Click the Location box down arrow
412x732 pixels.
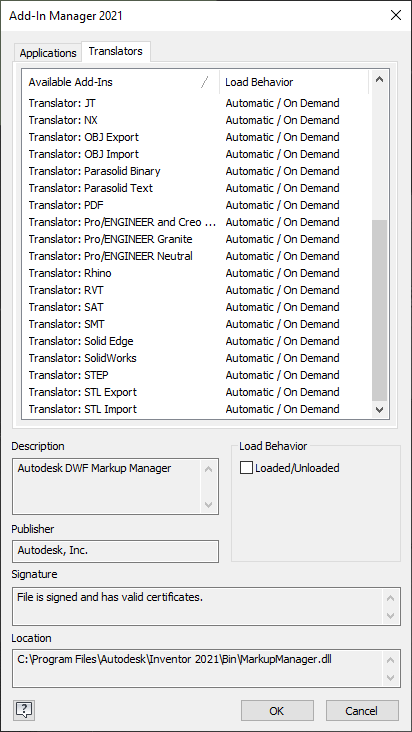(x=391, y=677)
